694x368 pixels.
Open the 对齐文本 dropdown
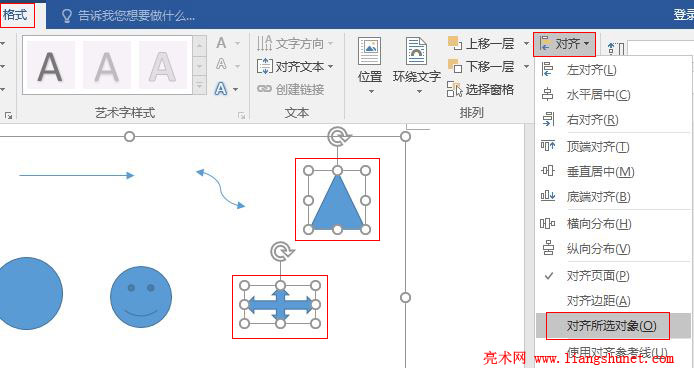295,67
